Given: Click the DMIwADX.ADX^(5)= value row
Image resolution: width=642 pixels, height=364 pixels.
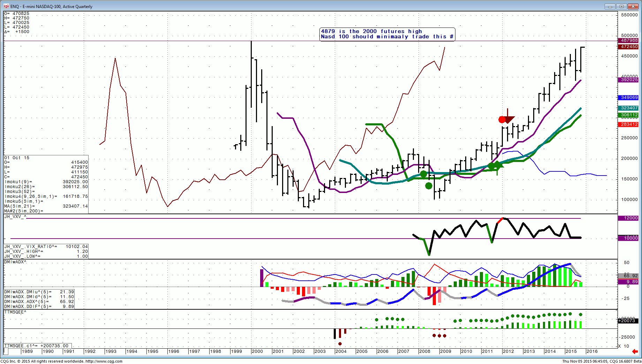Looking at the screenshot, I should coord(39,302).
